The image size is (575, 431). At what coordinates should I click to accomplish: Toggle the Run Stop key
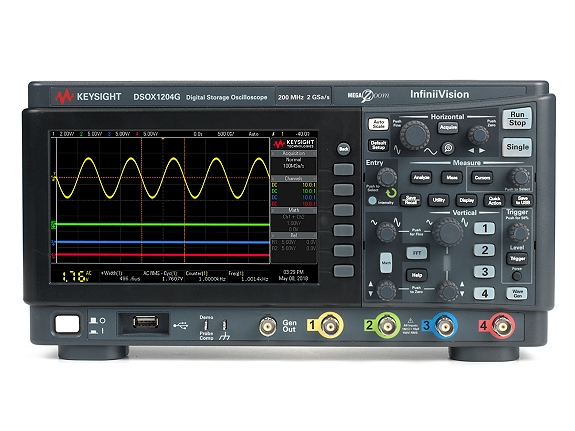(x=517, y=118)
